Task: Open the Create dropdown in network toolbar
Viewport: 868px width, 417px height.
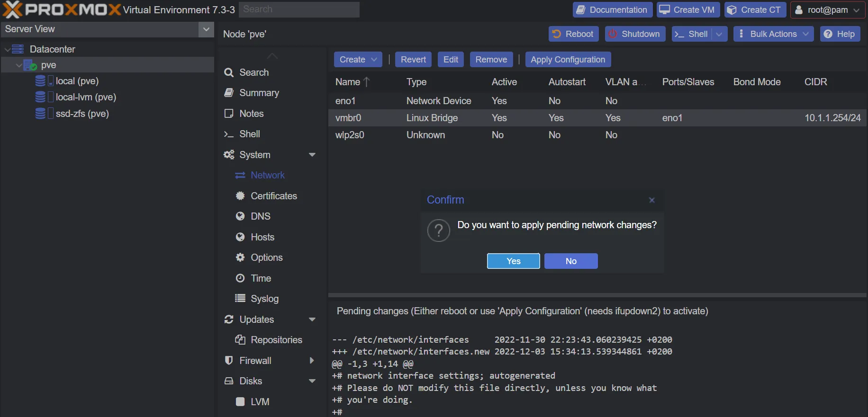Action: click(x=358, y=60)
